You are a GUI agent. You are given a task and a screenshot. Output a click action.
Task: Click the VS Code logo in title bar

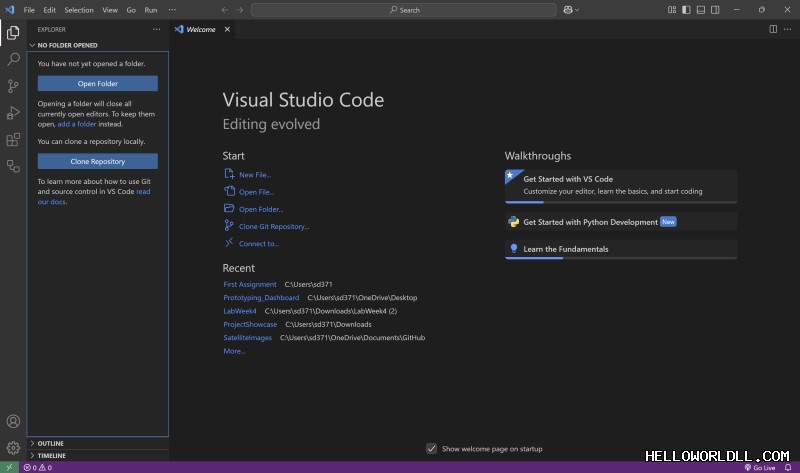[10, 10]
